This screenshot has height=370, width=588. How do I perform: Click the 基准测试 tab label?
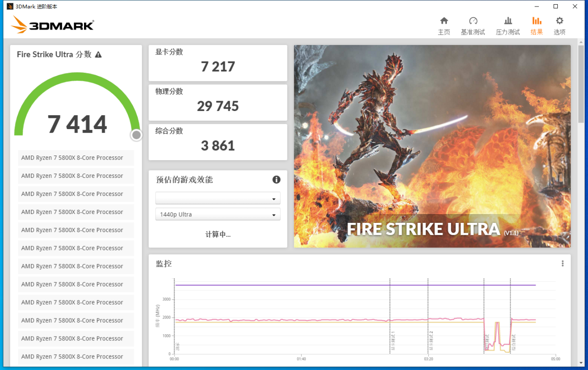pyautogui.click(x=473, y=32)
